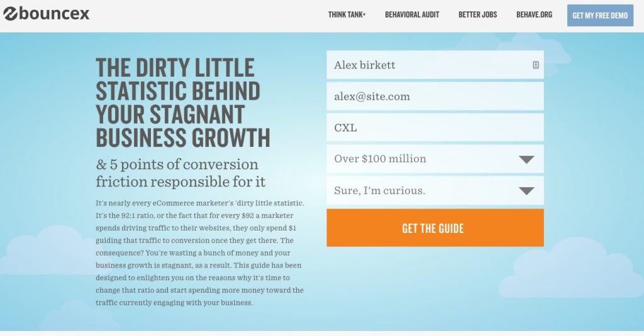The image size is (644, 336).
Task: Click the bouncex logo icon
Action: (10, 14)
